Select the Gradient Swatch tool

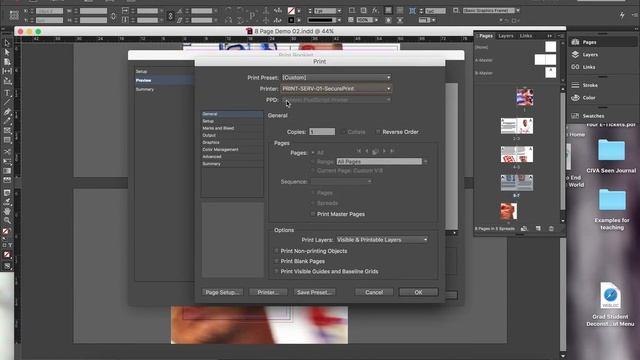(7, 171)
